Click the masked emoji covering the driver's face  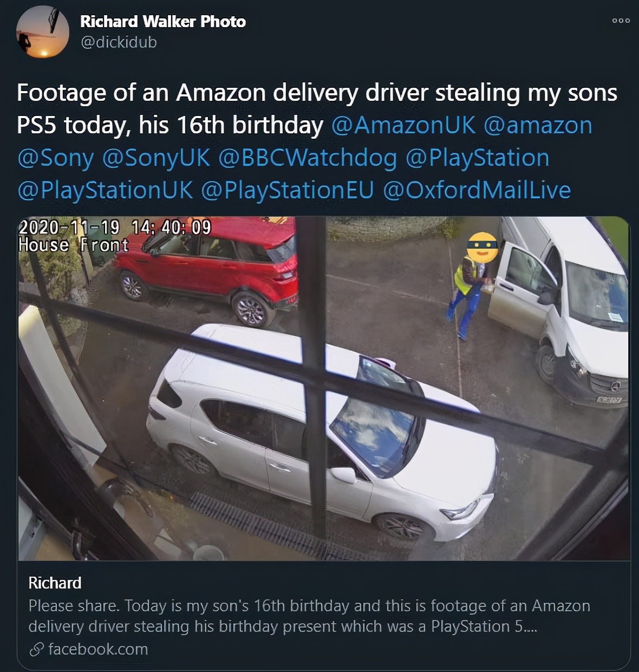click(x=482, y=247)
